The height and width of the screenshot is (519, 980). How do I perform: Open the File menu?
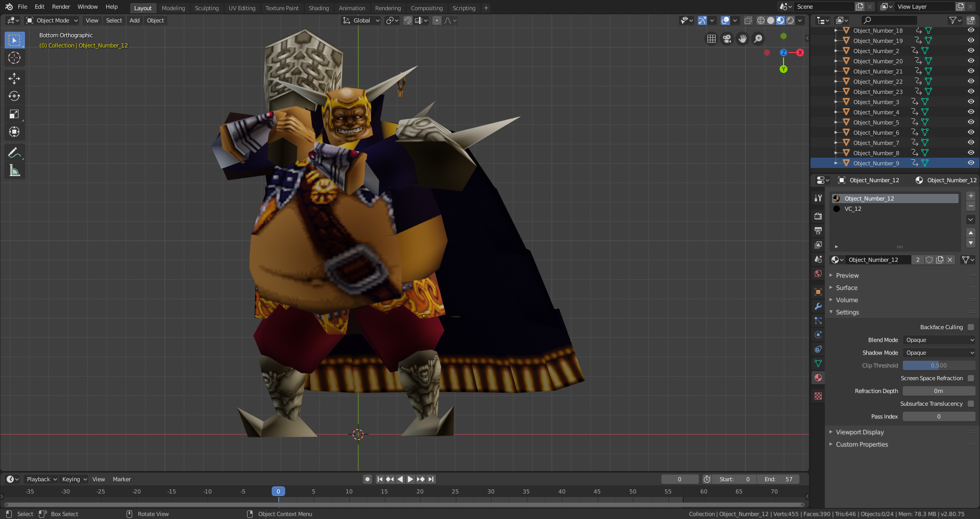(x=22, y=7)
